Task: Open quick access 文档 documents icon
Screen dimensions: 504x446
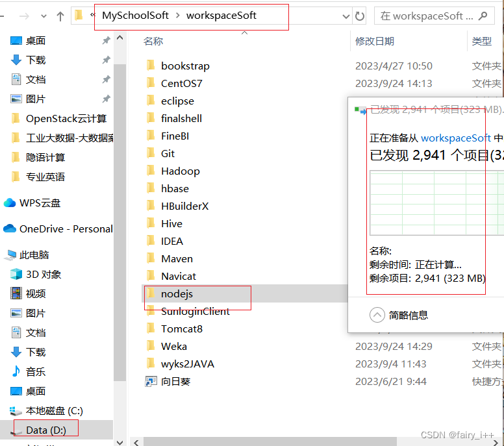Action: pos(16,79)
